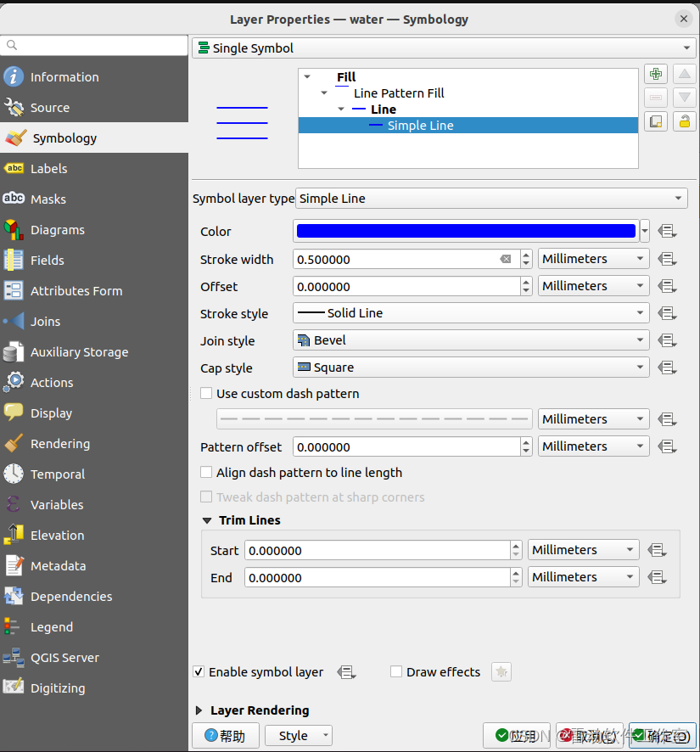The width and height of the screenshot is (700, 752).
Task: Click the Cancel (取消) button
Action: pyautogui.click(x=590, y=736)
